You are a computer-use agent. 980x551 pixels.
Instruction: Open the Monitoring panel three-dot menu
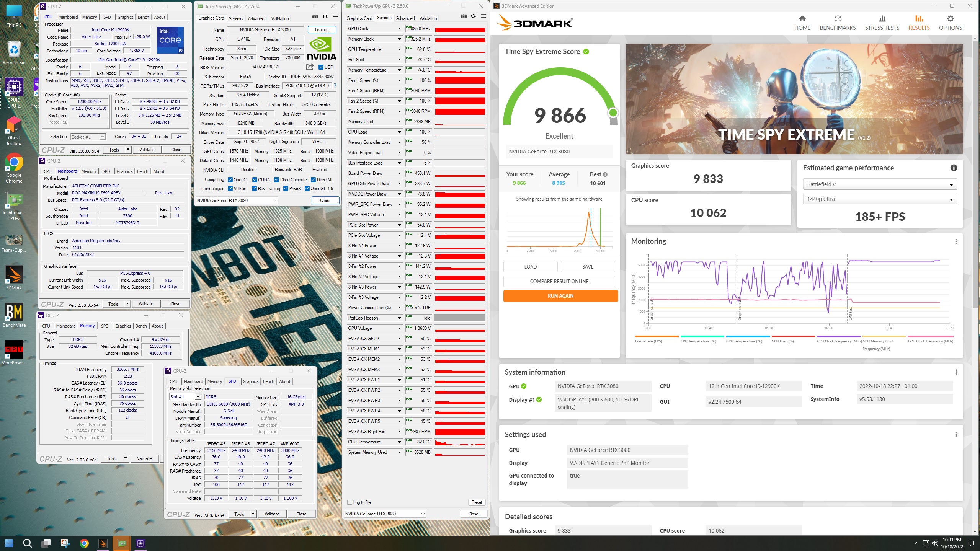956,241
